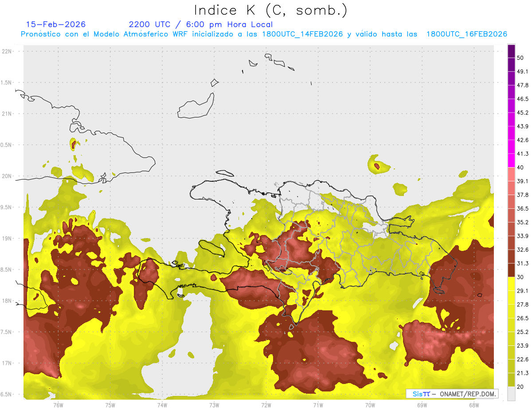Select the '21.3' colorbar value

tap(523, 373)
